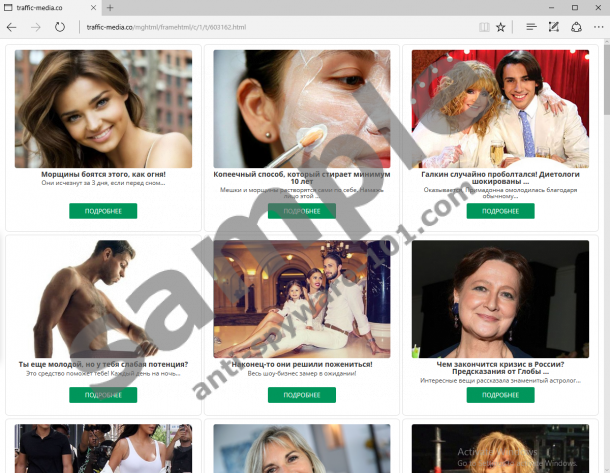Open Reading view from the address bar

(484, 27)
